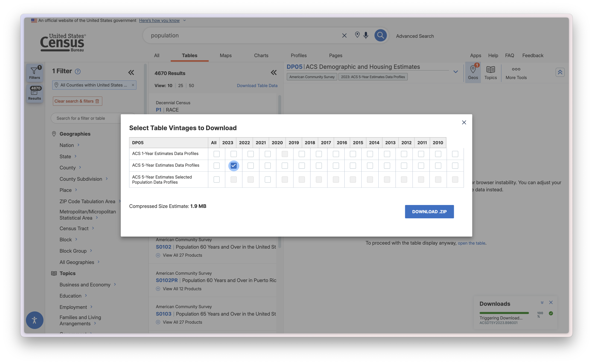
Task: Switch to the Maps tab
Action: tap(225, 55)
